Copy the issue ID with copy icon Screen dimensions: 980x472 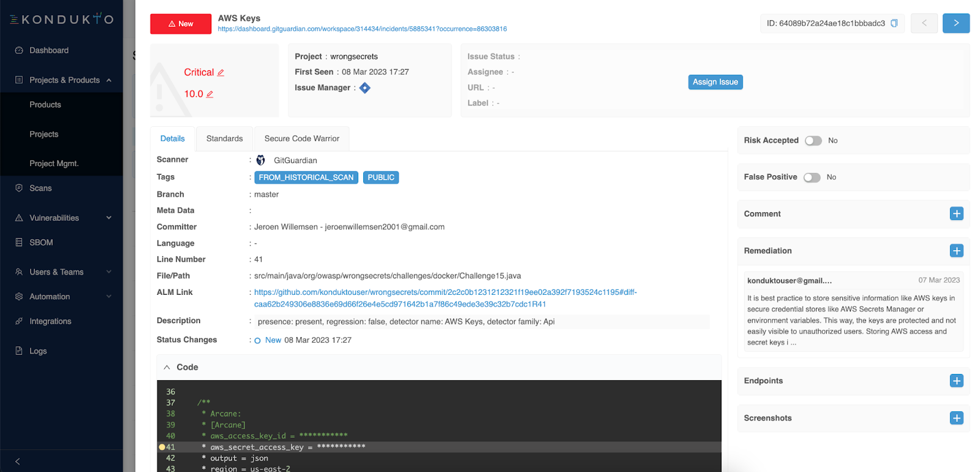coord(894,23)
